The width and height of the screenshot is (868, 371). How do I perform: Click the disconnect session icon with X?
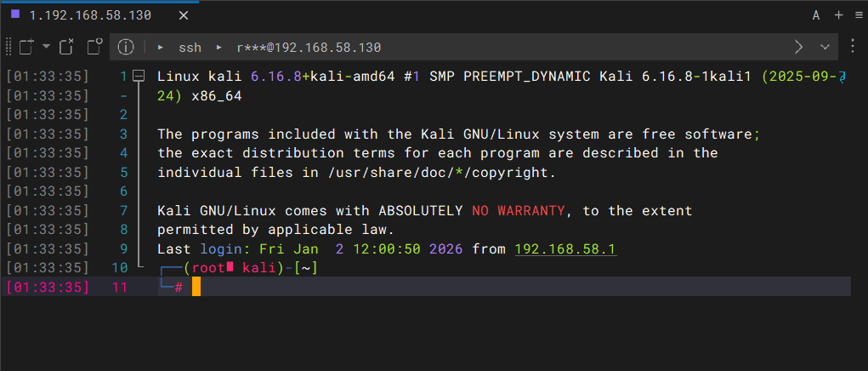(x=67, y=47)
